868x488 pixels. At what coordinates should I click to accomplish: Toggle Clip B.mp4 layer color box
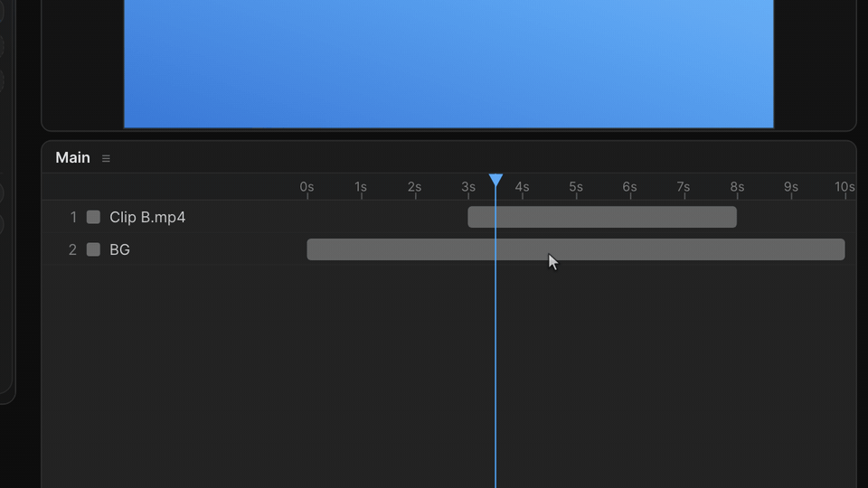click(93, 217)
